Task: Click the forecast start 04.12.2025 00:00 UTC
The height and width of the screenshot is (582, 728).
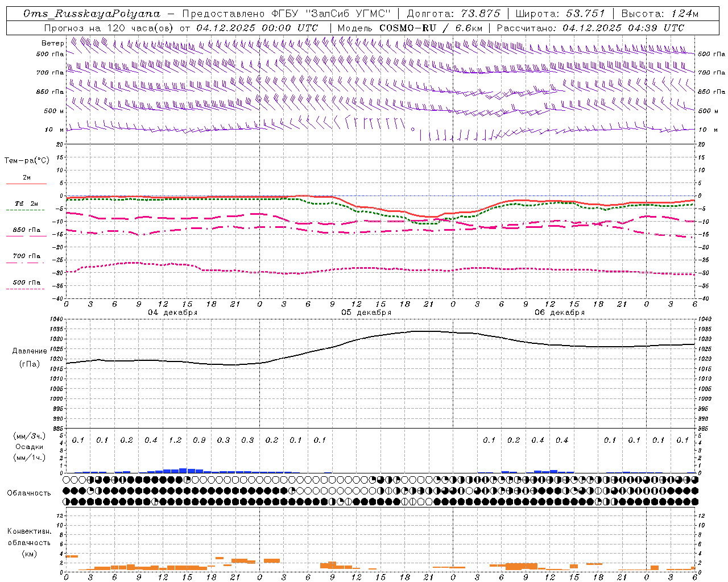Action: [257, 28]
